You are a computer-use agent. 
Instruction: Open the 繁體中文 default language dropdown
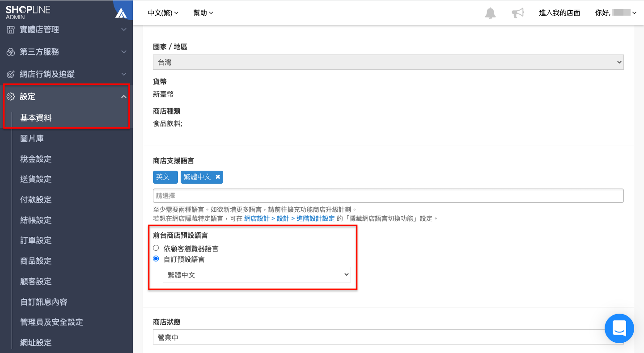pyautogui.click(x=257, y=275)
